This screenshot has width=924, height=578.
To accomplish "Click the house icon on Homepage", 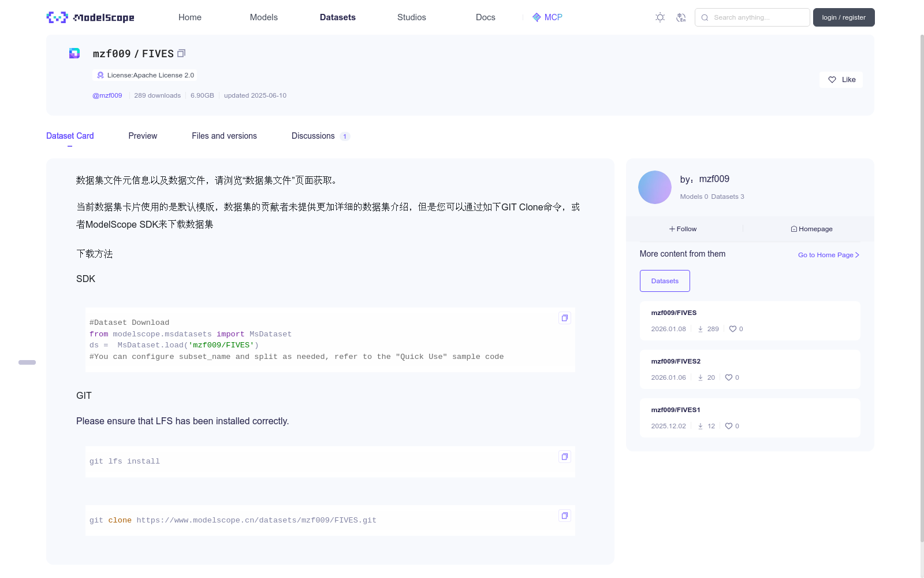I will (794, 229).
